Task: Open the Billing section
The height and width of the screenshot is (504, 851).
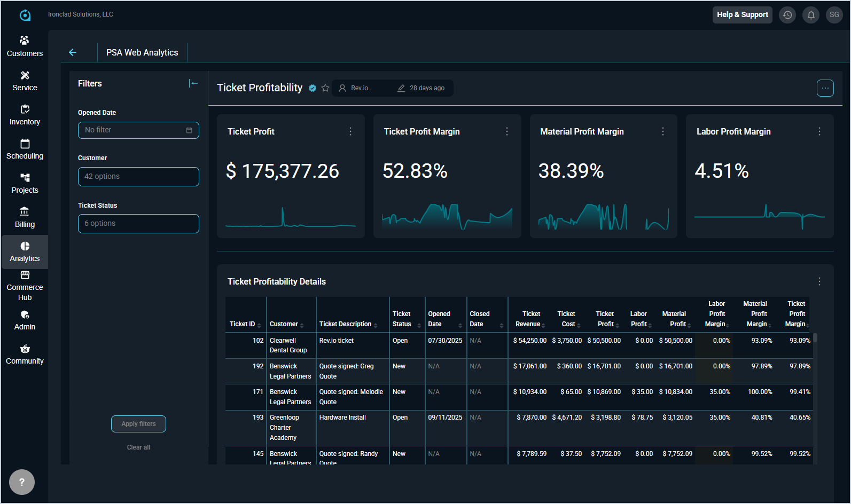Action: [x=25, y=217]
